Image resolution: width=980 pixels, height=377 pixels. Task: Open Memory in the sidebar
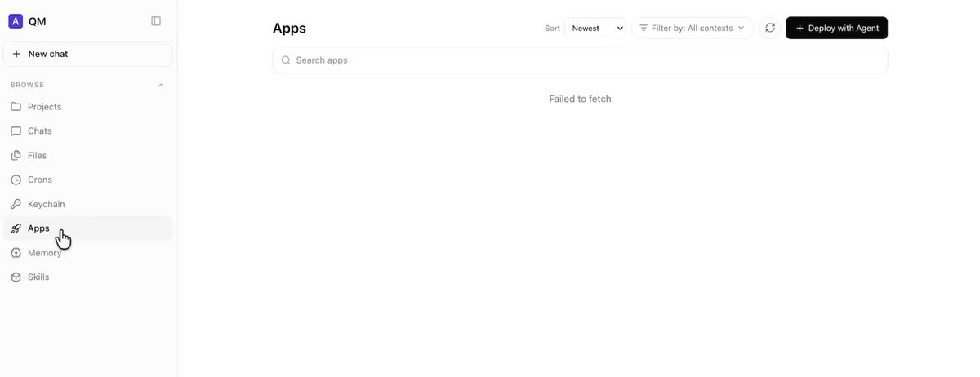click(88, 253)
